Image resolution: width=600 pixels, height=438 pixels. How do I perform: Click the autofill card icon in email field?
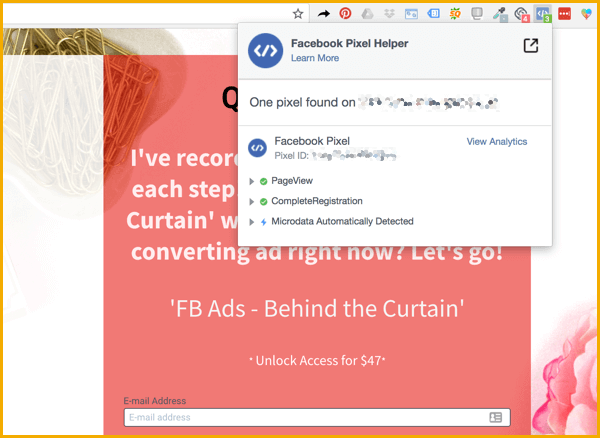(496, 417)
